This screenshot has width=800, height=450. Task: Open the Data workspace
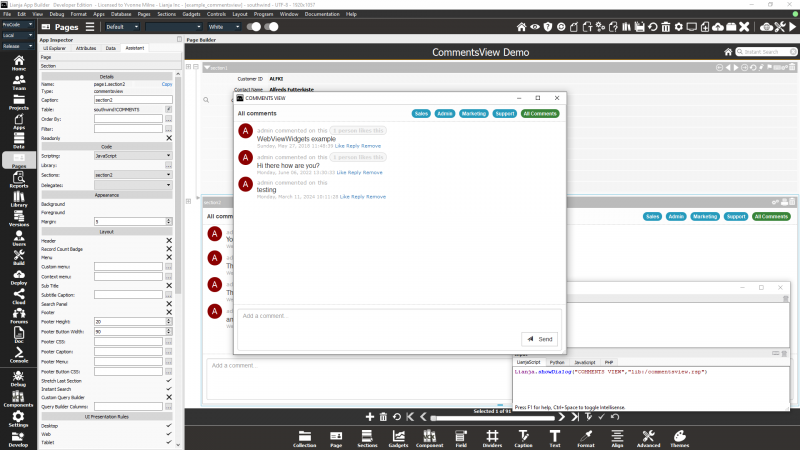click(18, 141)
